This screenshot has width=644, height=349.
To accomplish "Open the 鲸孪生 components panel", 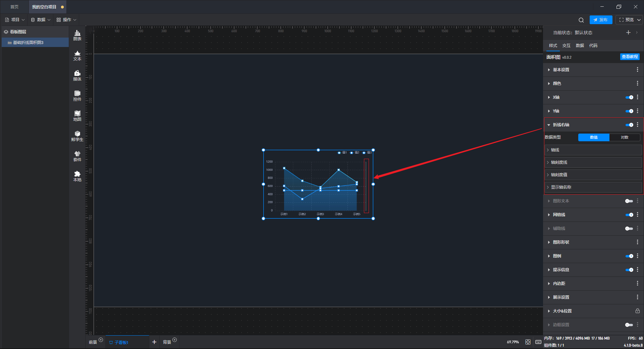I will 77,136.
